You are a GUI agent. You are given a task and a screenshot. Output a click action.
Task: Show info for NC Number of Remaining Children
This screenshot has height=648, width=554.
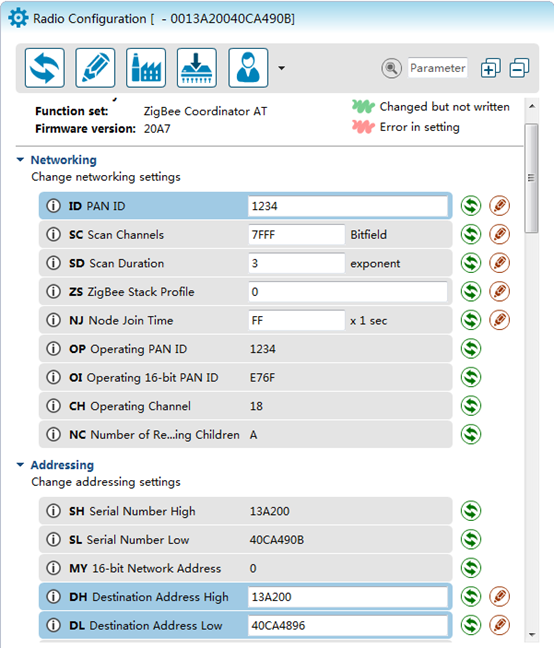click(53, 434)
